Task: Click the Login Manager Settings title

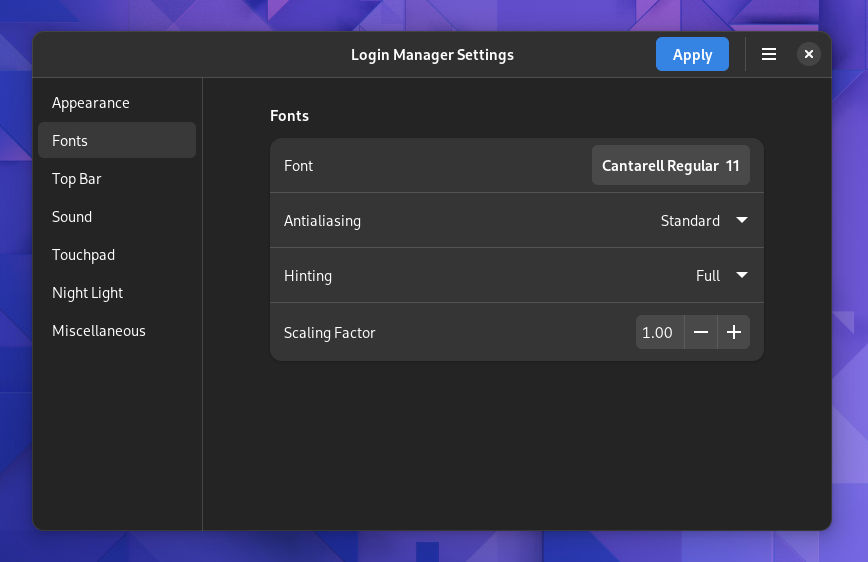Action: [432, 55]
